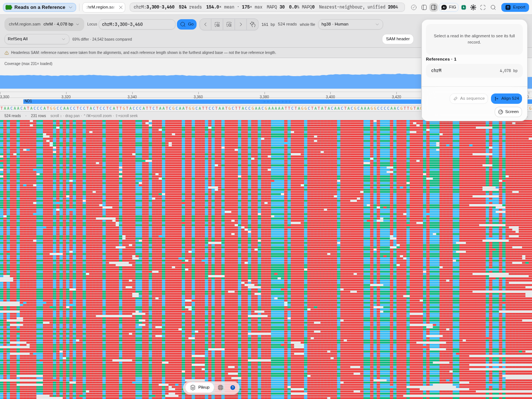Select the chrM reference row in References
532x399 pixels.
point(474,71)
